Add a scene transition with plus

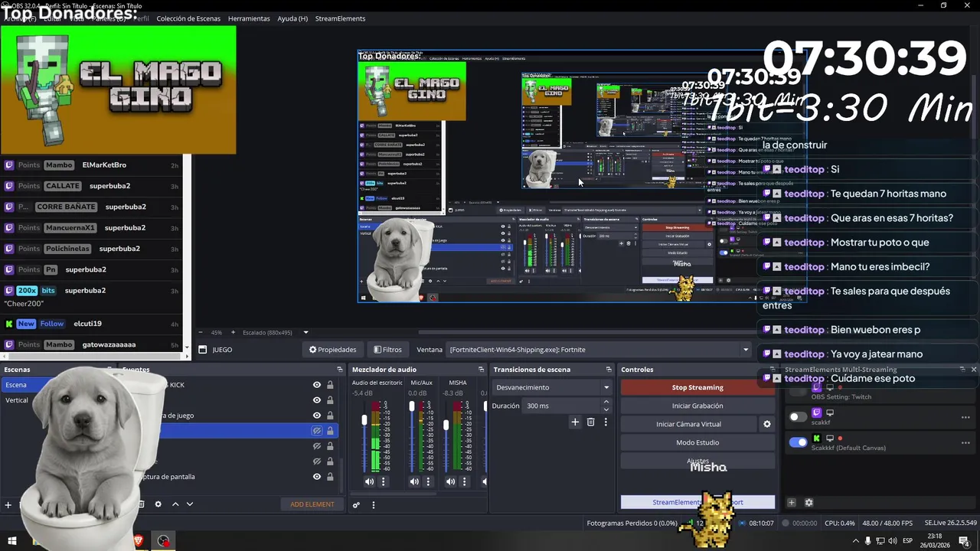click(x=575, y=422)
